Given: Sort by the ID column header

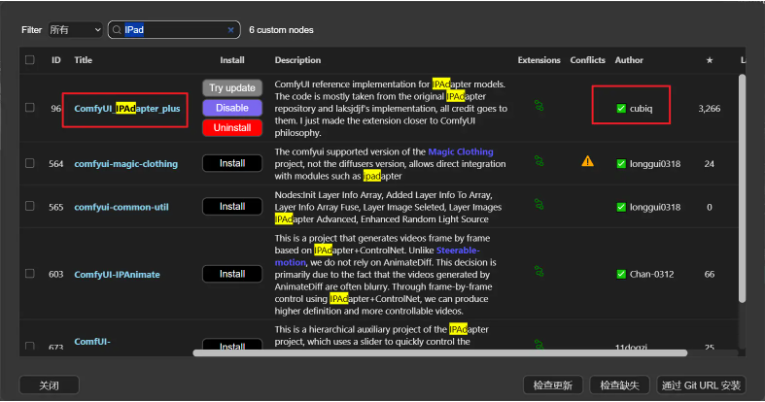Looking at the screenshot, I should [56, 60].
